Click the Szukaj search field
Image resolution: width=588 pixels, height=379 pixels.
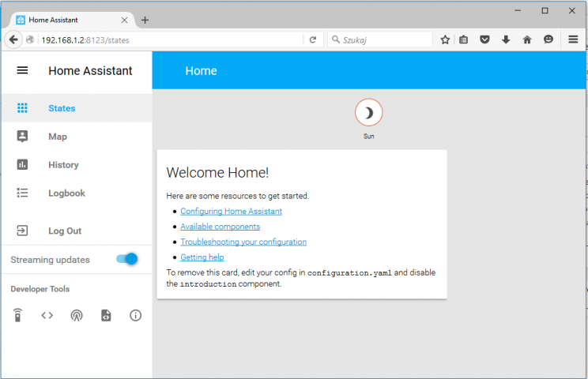click(x=381, y=39)
